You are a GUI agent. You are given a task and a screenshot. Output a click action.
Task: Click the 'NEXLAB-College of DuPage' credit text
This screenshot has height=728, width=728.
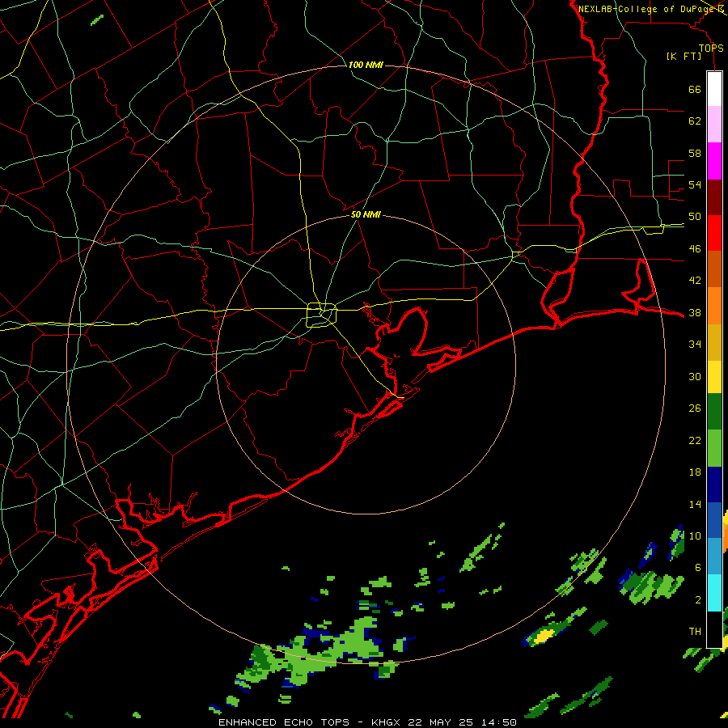coord(646,9)
